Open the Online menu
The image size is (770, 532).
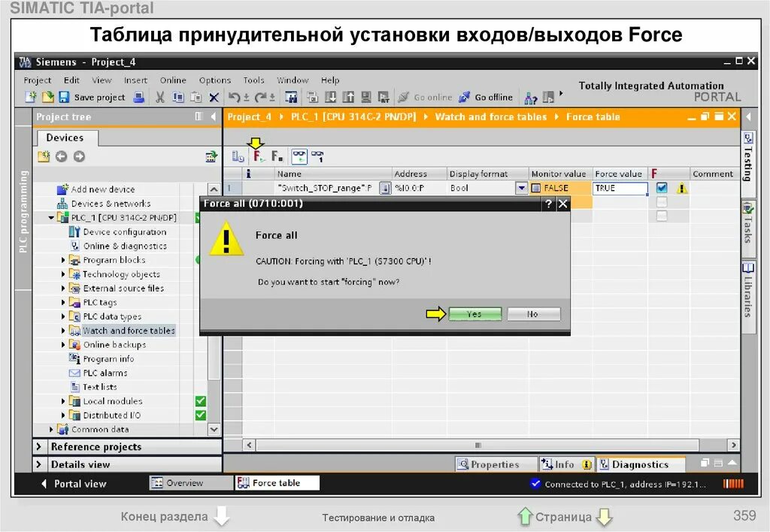click(173, 80)
